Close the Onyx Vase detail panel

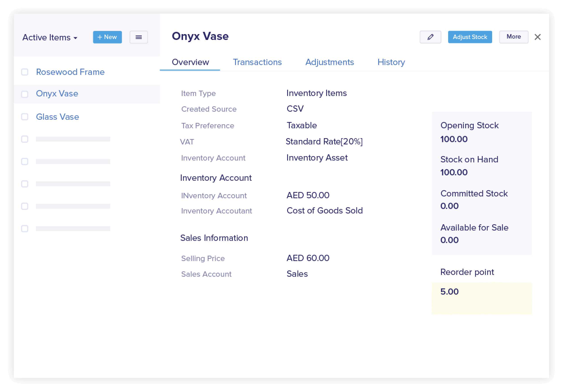coord(538,37)
